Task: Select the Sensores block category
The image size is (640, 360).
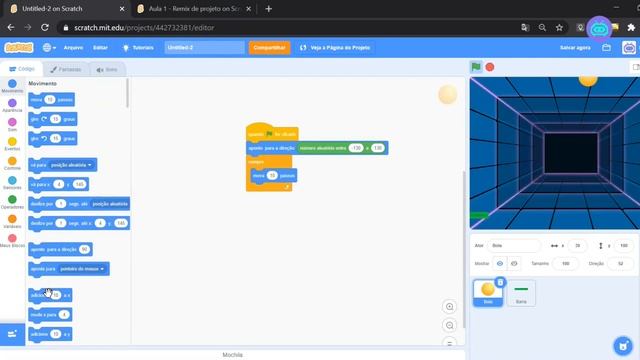Action: pyautogui.click(x=12, y=183)
